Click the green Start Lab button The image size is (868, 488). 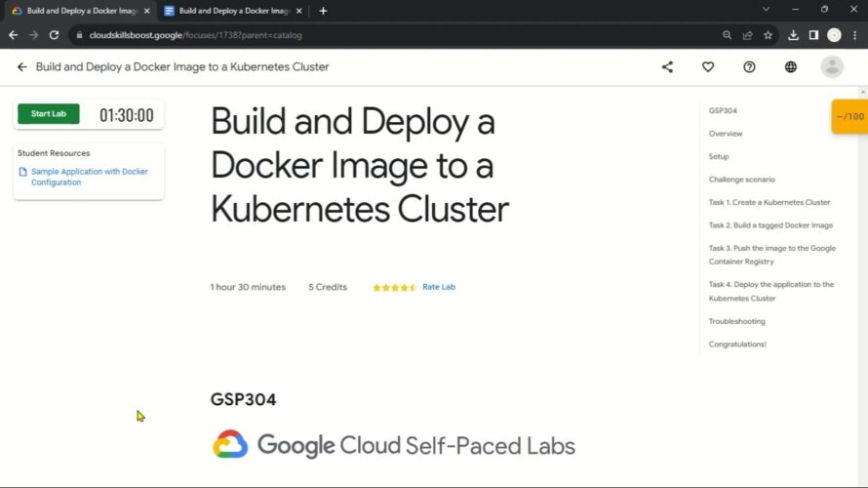[48, 113]
